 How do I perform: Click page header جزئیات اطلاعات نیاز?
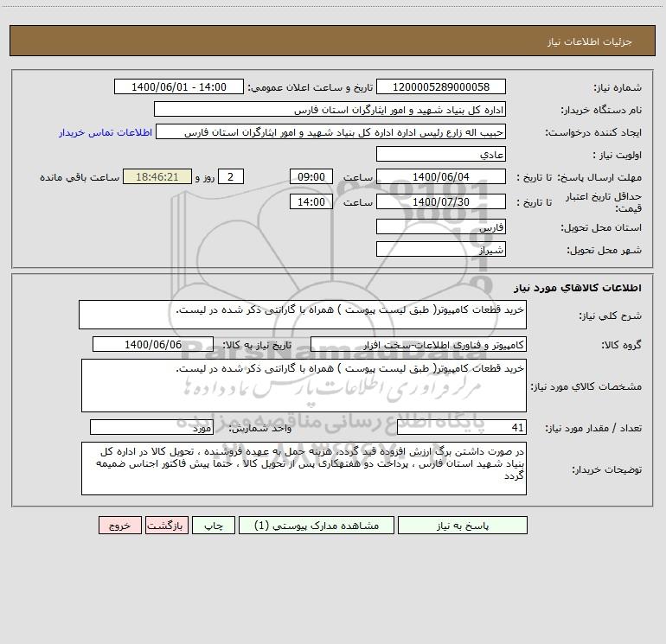[590, 41]
